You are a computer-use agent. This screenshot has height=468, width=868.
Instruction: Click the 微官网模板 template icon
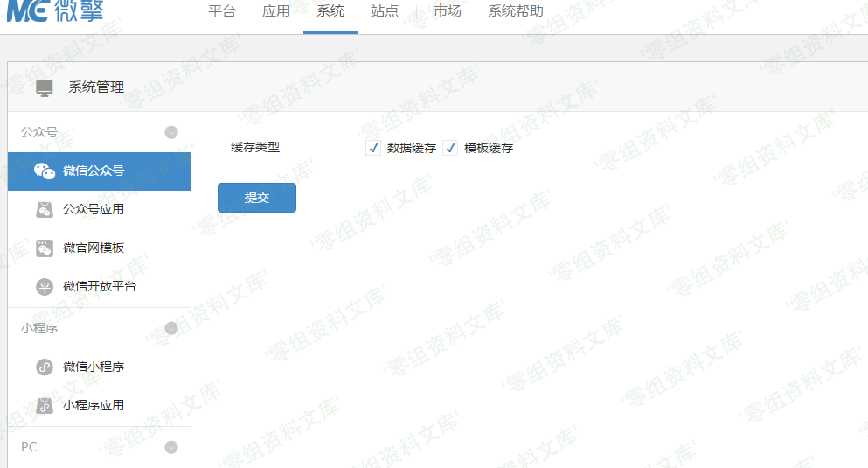(x=45, y=248)
